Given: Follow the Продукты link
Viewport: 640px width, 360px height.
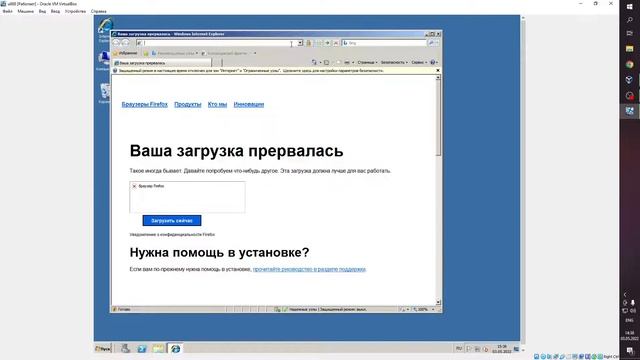Looking at the screenshot, I should (x=188, y=104).
